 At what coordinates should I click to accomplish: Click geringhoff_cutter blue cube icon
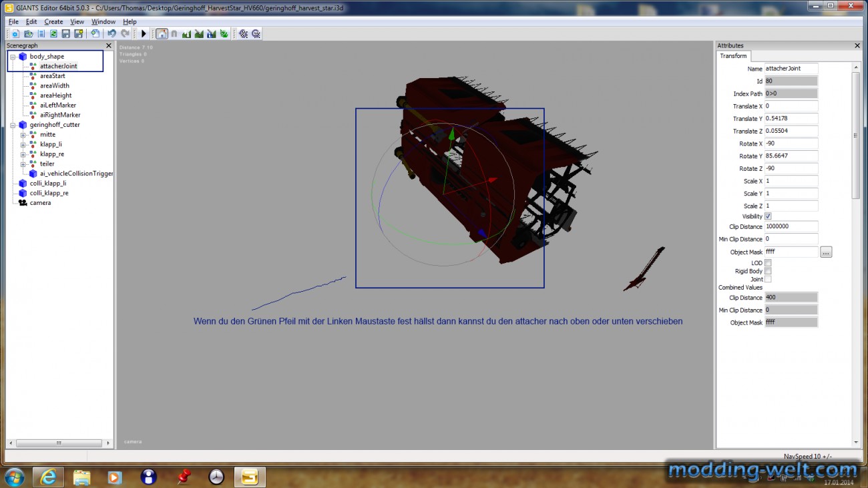(23, 125)
